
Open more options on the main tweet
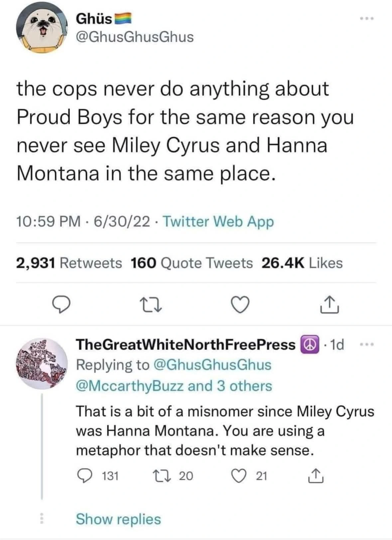point(367,19)
